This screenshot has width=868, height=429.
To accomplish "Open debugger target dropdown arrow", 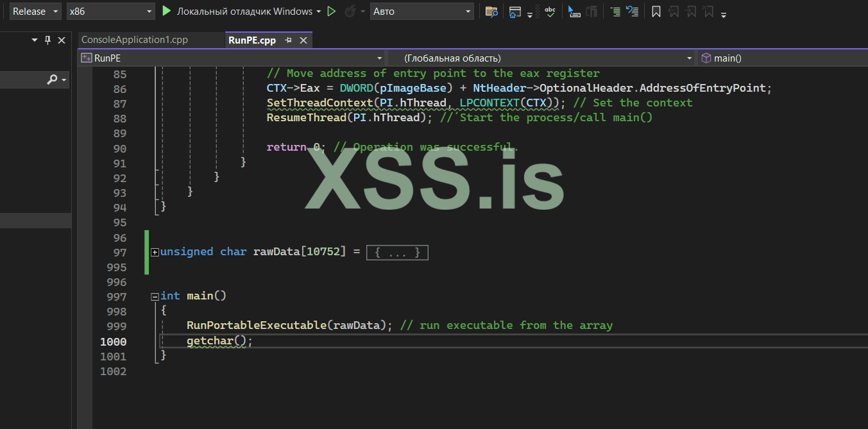I will (318, 12).
